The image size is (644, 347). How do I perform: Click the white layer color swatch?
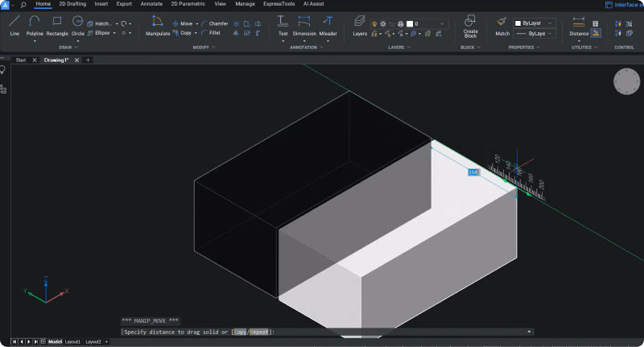pyautogui.click(x=409, y=24)
